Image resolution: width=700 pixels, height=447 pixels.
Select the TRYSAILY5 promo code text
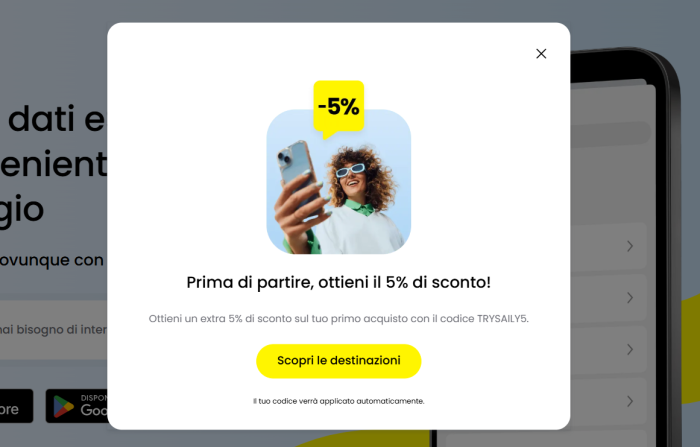tap(503, 319)
